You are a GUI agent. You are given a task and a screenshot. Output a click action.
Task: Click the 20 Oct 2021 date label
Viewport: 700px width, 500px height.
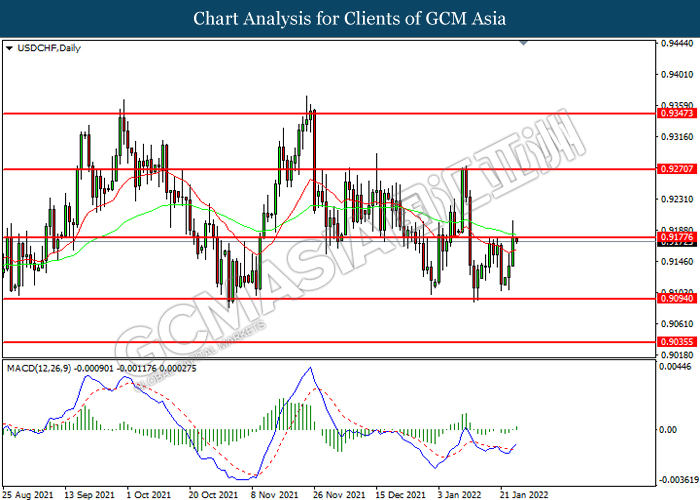pyautogui.click(x=213, y=495)
